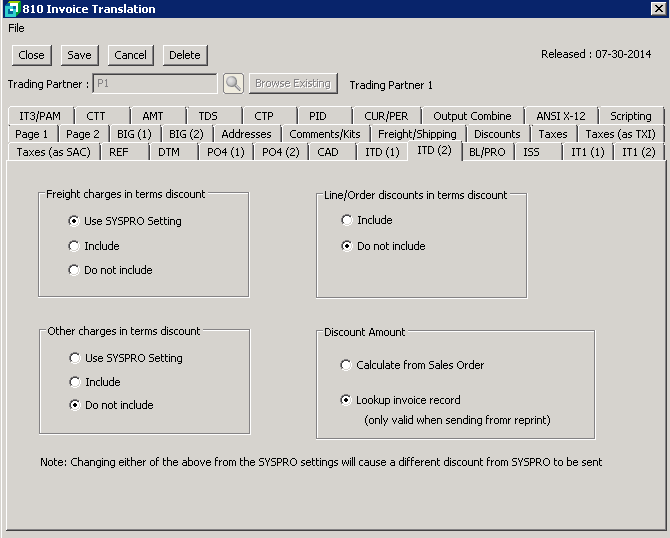This screenshot has width=670, height=538.
Task: Open the Freight/Shipping tab
Action: point(418,134)
